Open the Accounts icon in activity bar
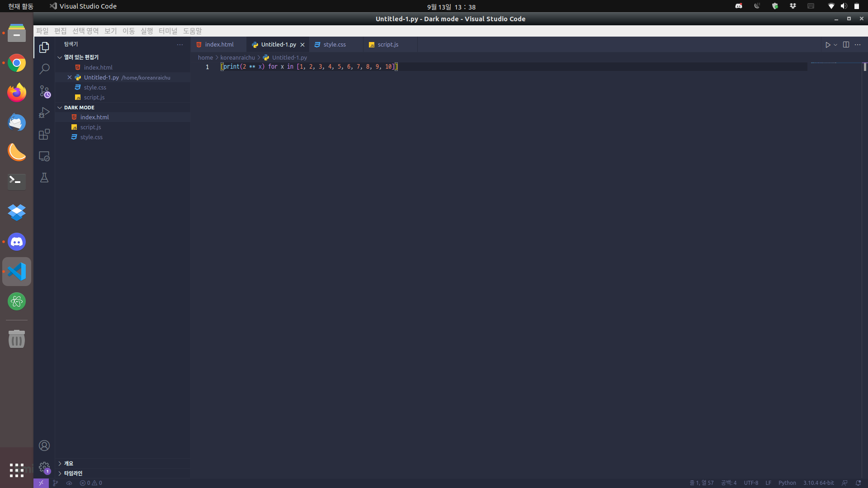This screenshot has height=488, width=868. 44,446
